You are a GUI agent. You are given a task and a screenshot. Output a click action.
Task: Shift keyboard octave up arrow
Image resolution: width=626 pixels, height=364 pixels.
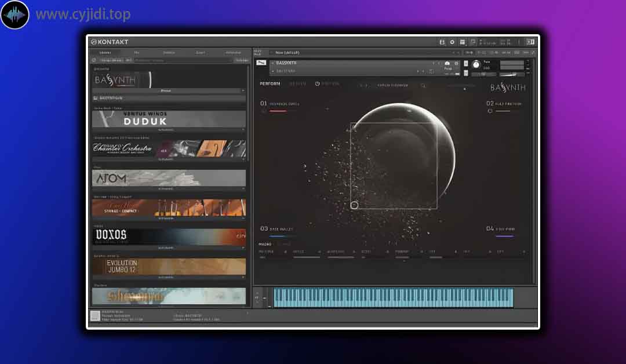[x=257, y=293]
